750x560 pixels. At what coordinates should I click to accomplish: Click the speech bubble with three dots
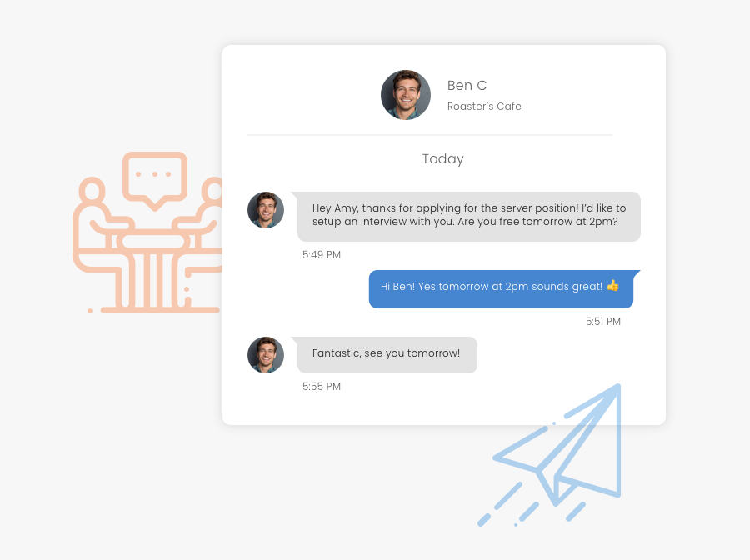pos(155,180)
